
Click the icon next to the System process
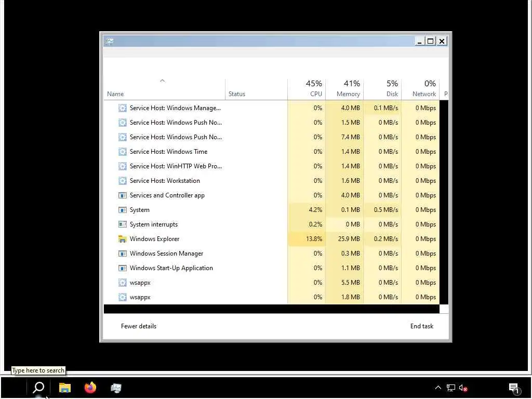click(123, 210)
